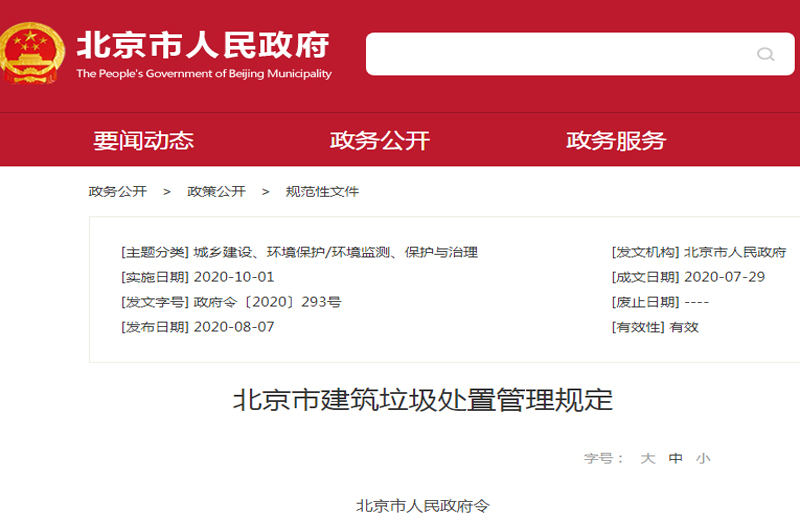The width and height of the screenshot is (800, 530).
Task: Set font size to 小
Action: click(703, 458)
